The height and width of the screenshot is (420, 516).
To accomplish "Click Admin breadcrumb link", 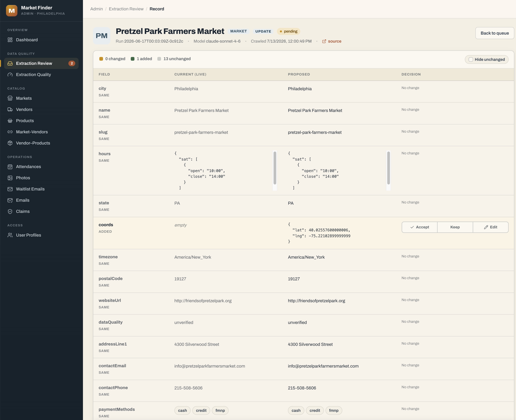I will coord(96,9).
